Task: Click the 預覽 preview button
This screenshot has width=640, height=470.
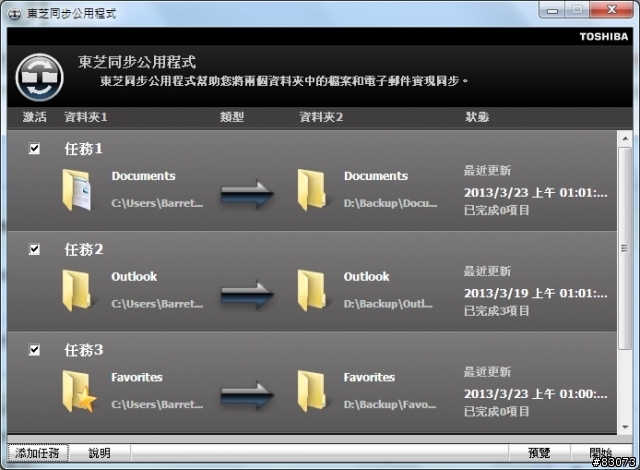Action: click(x=539, y=453)
